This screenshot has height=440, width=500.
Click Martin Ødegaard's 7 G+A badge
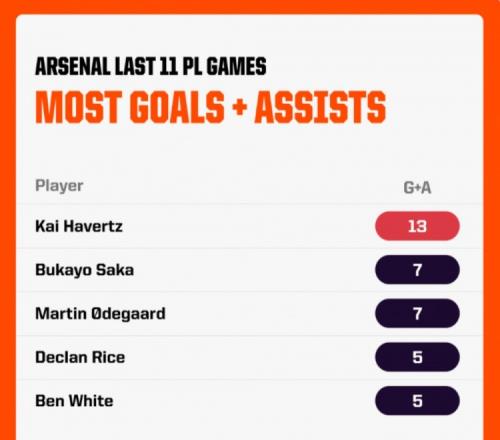point(417,313)
